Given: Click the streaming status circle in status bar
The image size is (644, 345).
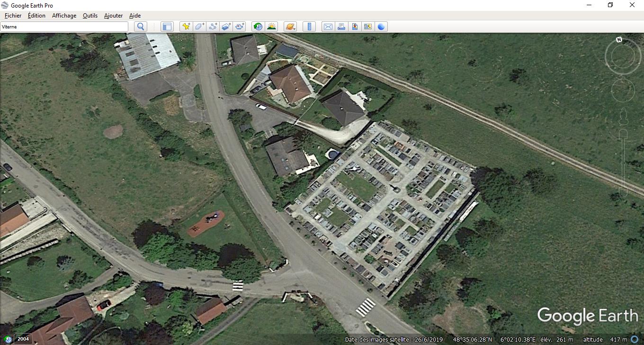Looking at the screenshot, I should tap(635, 339).
